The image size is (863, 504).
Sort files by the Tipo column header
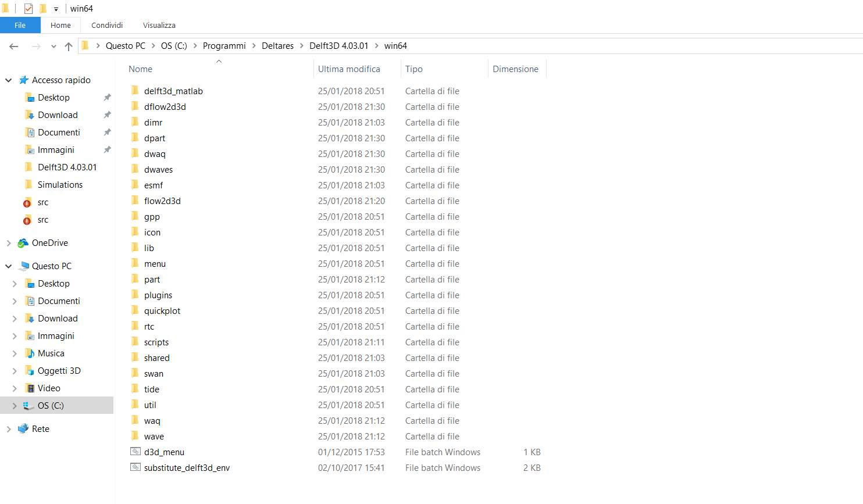414,69
